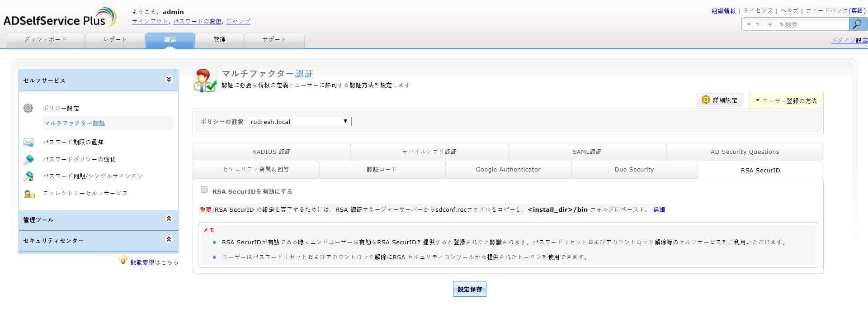This screenshot has height=309, width=868.
Task: Click the user search magnifier icon
Action: [857, 24]
